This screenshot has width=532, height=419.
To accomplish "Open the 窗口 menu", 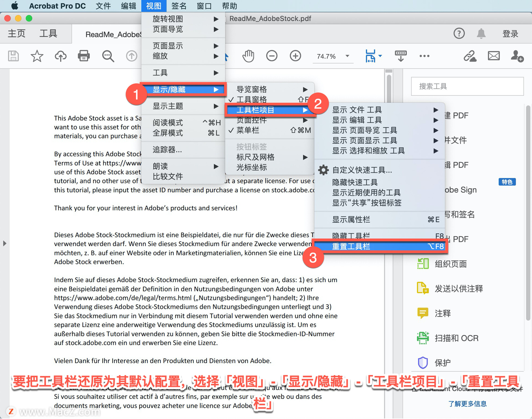I will click(204, 6).
